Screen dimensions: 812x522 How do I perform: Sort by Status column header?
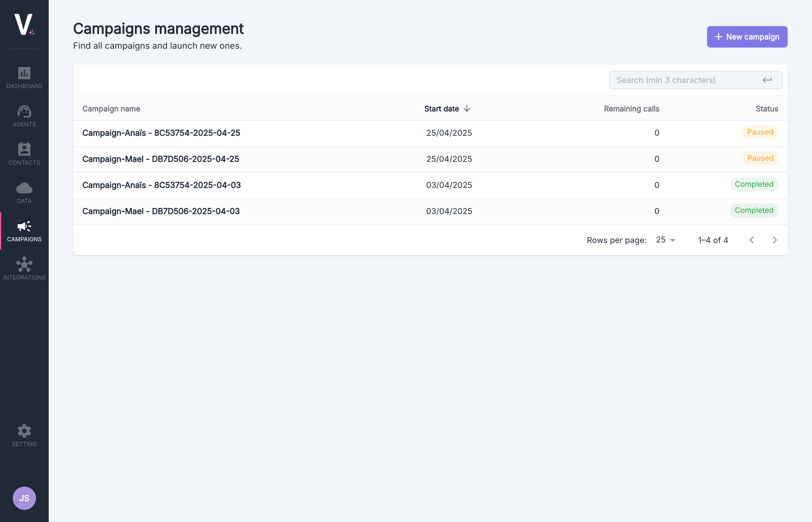tap(766, 108)
